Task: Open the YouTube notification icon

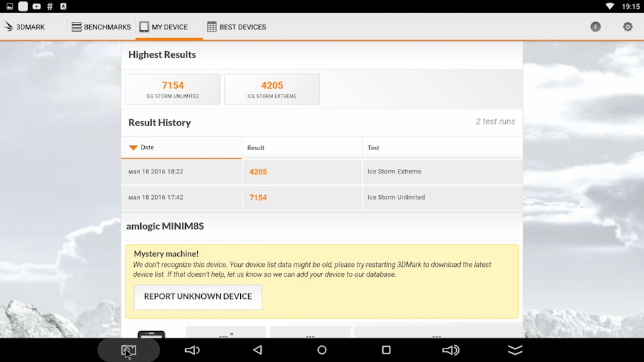Action: point(36,6)
